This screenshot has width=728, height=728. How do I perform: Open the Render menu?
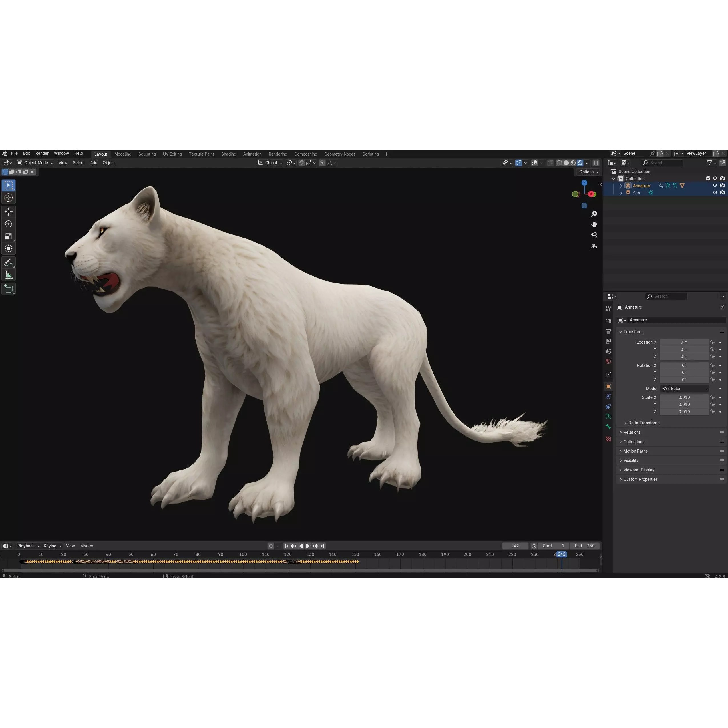click(x=42, y=153)
